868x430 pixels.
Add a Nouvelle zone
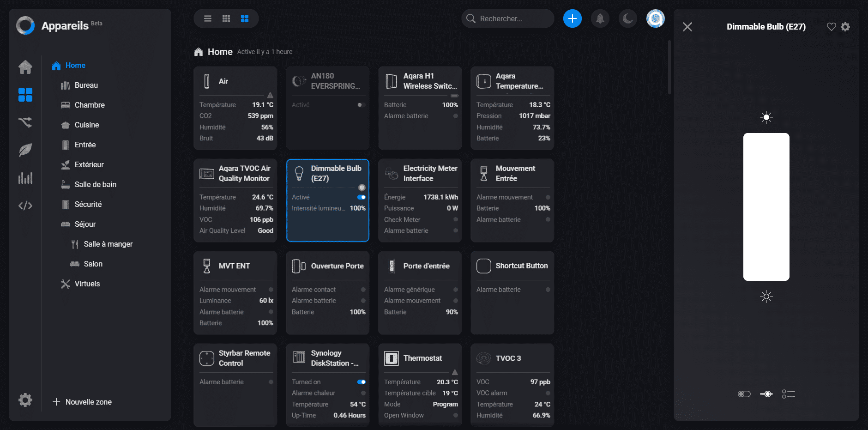tap(82, 402)
